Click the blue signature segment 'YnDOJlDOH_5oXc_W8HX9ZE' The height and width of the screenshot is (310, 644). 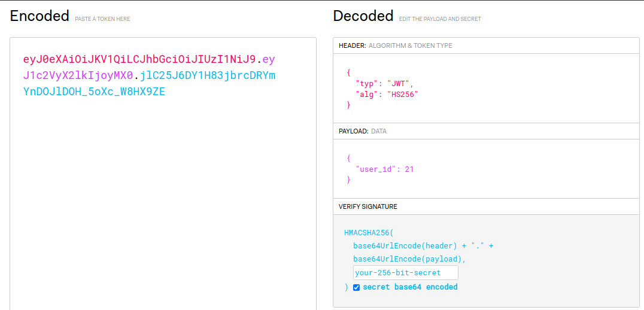[x=94, y=92]
